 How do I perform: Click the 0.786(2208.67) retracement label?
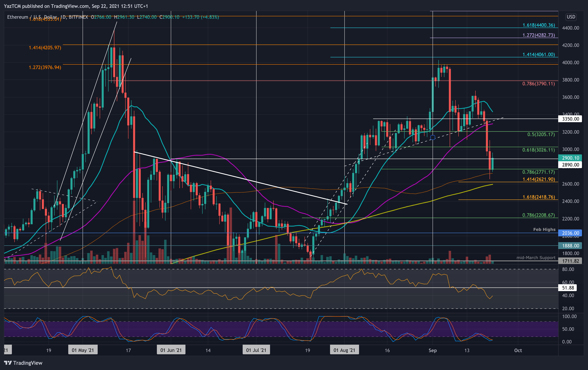point(538,215)
